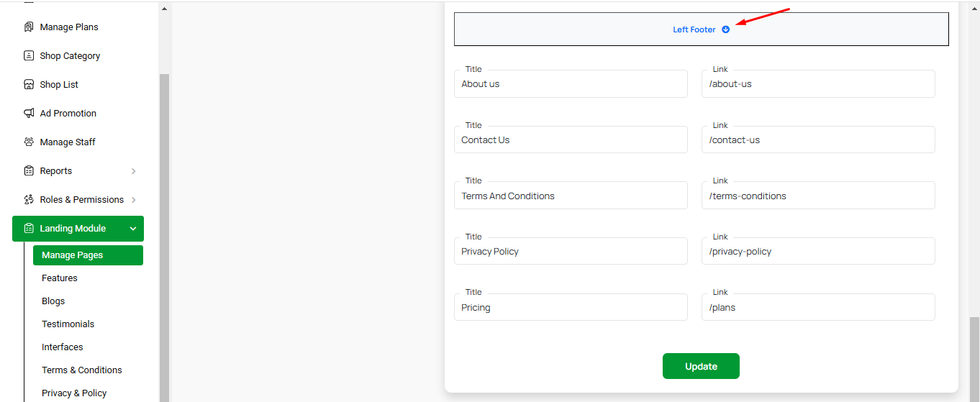Click the Shop List store icon
Screen dimensions: 980x402
tap(29, 85)
